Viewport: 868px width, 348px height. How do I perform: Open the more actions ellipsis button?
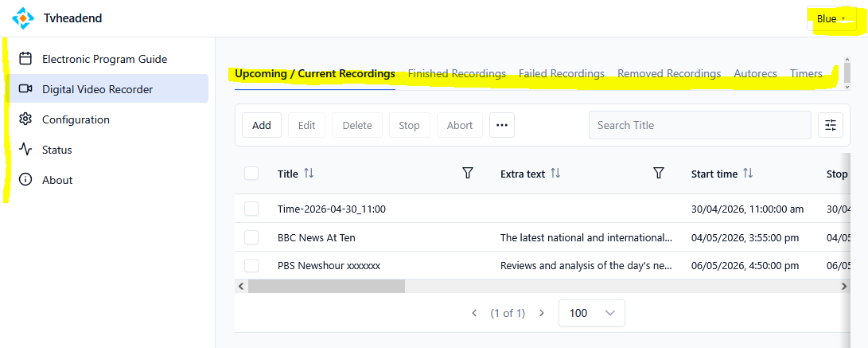(x=502, y=125)
